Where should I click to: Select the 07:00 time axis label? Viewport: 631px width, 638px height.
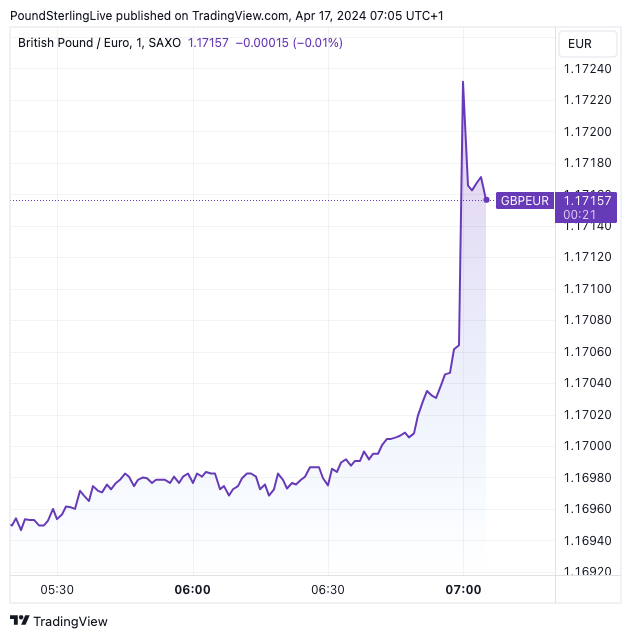pyautogui.click(x=463, y=590)
